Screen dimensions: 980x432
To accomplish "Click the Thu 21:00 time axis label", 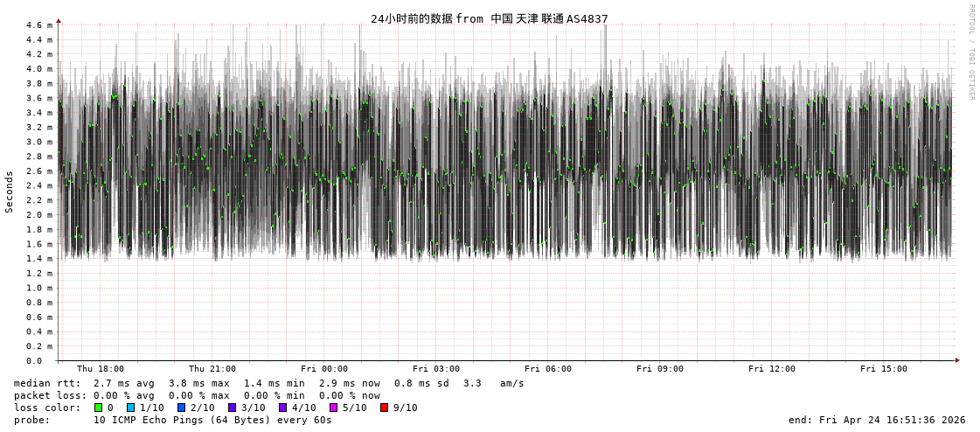I will (212, 369).
